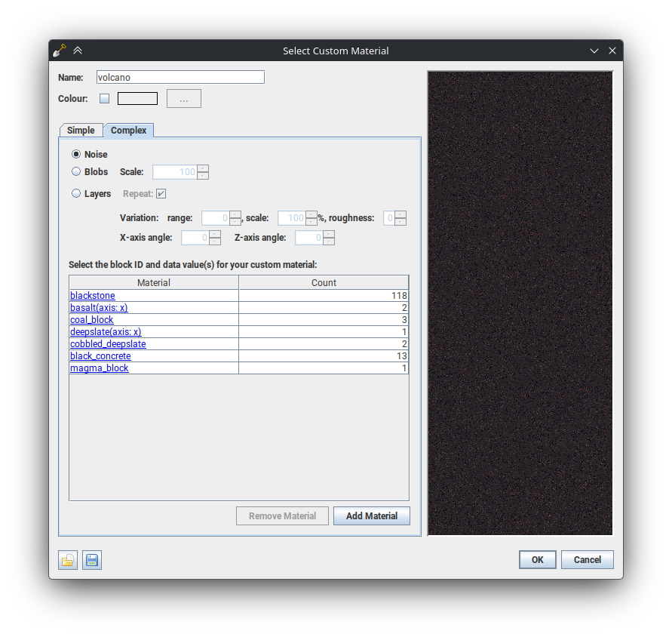
Task: Switch to the Simple tab
Action: tap(81, 131)
